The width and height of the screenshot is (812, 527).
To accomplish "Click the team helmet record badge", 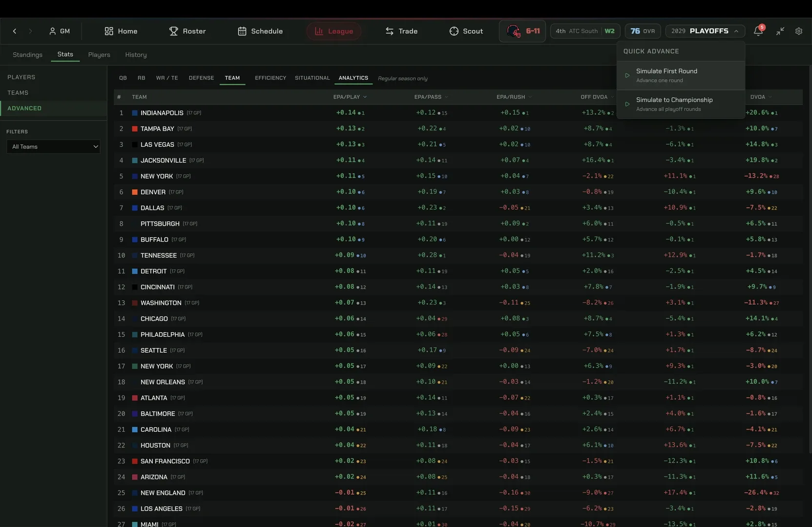I will (522, 31).
